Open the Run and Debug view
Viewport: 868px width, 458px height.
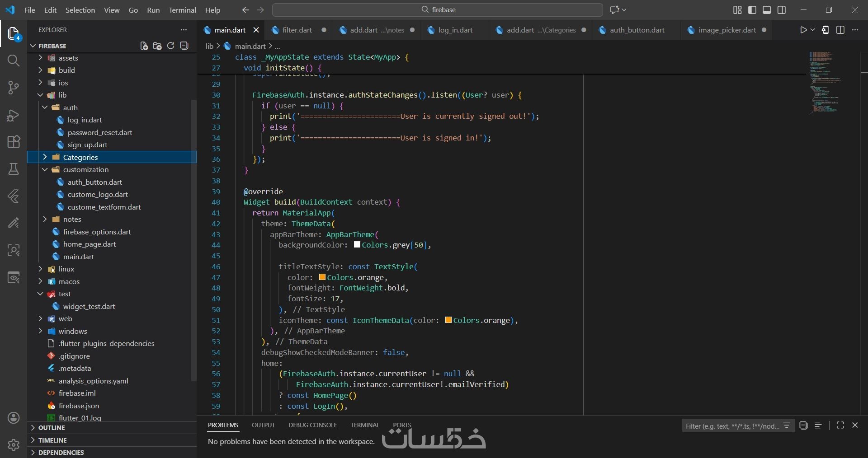pos(14,115)
